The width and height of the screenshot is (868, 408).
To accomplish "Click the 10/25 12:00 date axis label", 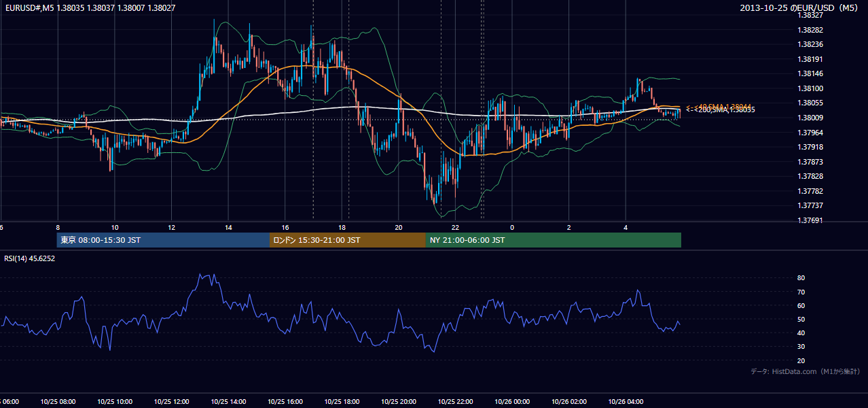I will pyautogui.click(x=171, y=402).
